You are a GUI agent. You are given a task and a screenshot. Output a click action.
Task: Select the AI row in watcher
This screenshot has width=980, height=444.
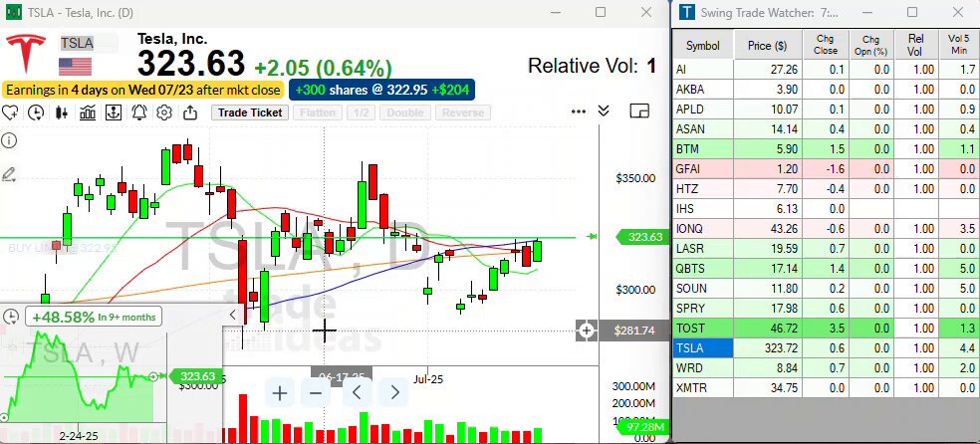tap(825, 70)
